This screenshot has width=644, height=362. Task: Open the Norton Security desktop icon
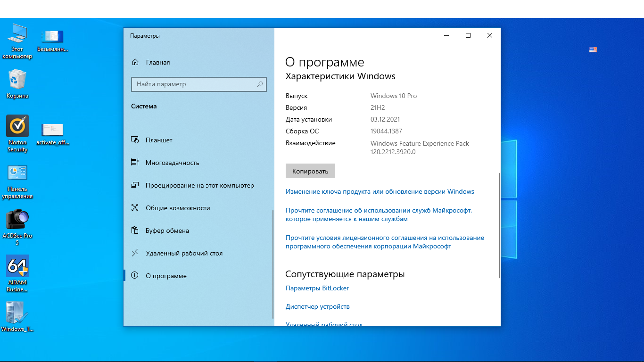pyautogui.click(x=17, y=126)
